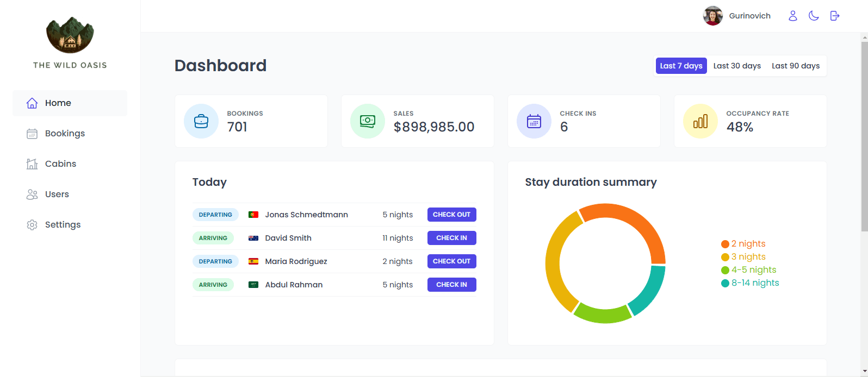This screenshot has width=868, height=377.
Task: Click the logout icon in the header
Action: click(x=835, y=16)
